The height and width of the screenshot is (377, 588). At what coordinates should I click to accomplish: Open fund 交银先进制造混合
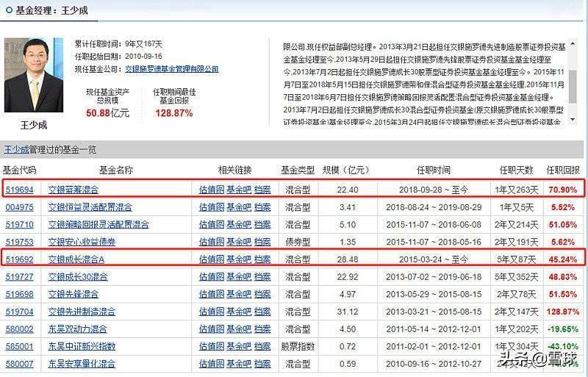tap(82, 312)
